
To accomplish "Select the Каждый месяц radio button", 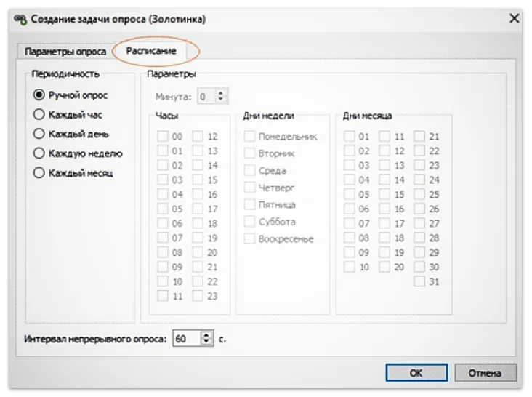I will (x=39, y=173).
